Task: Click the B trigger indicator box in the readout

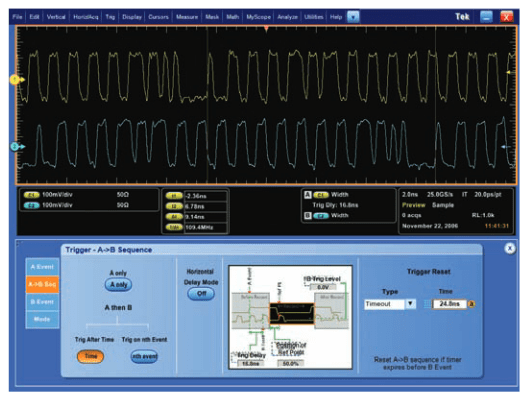Action: click(308, 216)
